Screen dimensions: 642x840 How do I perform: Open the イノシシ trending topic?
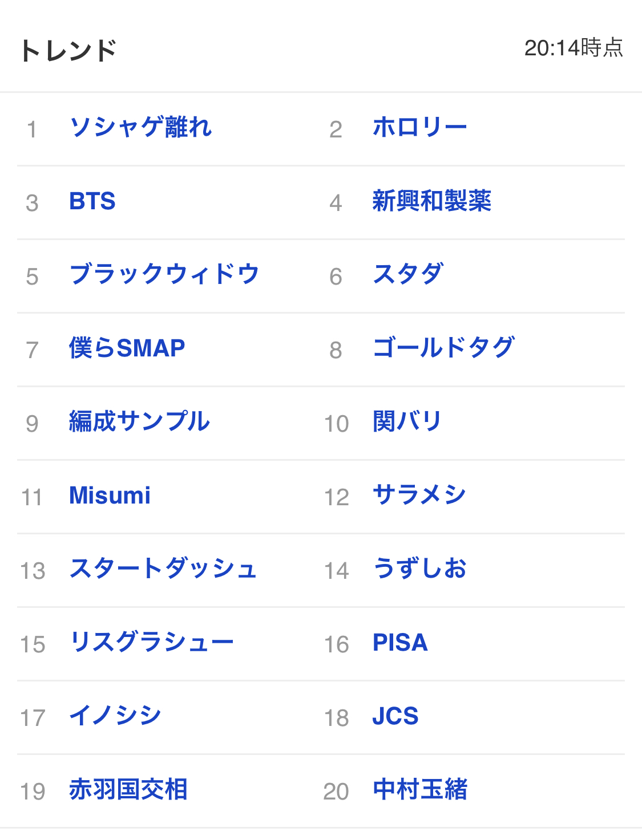[x=116, y=716]
